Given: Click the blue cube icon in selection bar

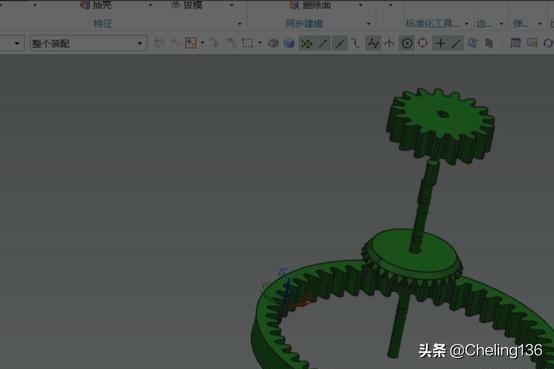Looking at the screenshot, I should [289, 43].
